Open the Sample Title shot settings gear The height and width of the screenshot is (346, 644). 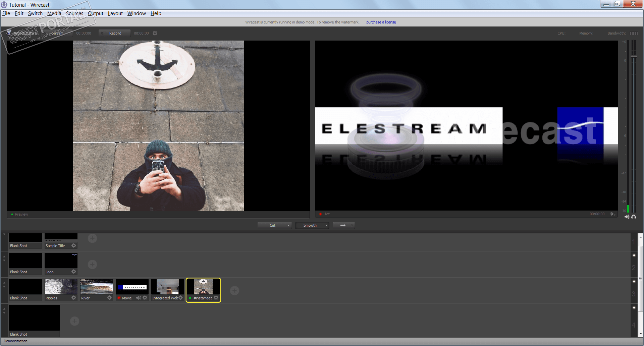pyautogui.click(x=74, y=246)
